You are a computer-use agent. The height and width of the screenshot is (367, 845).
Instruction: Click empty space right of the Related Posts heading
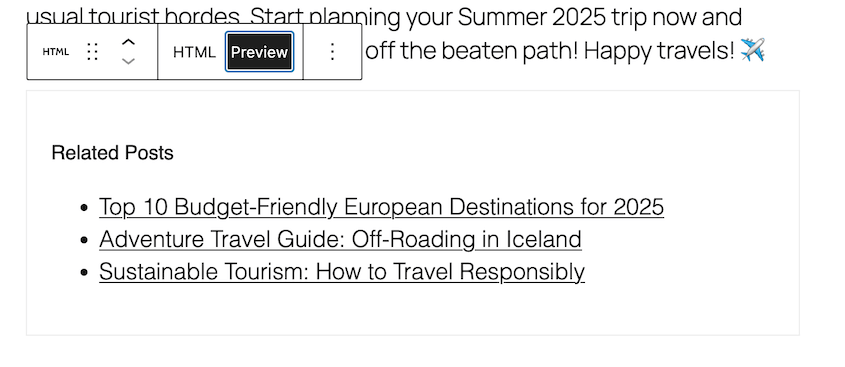(474, 153)
